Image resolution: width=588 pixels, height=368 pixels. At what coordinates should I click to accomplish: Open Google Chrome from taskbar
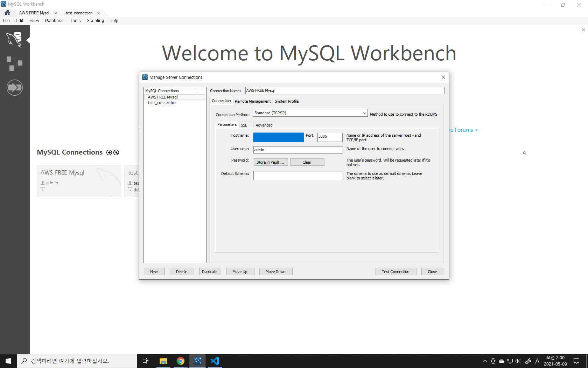coord(180,361)
